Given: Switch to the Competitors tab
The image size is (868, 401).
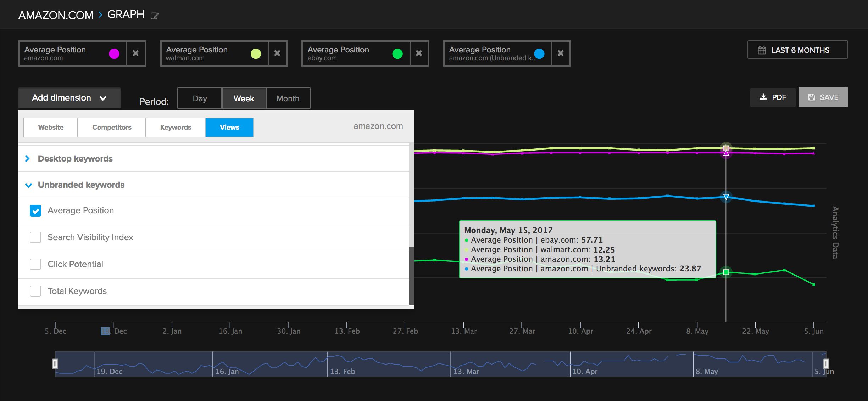Looking at the screenshot, I should point(112,127).
